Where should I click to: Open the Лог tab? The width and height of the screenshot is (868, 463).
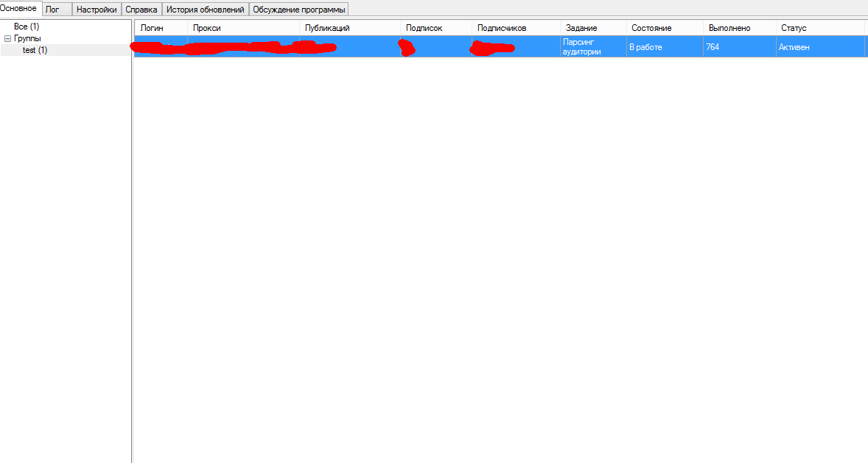[x=52, y=10]
